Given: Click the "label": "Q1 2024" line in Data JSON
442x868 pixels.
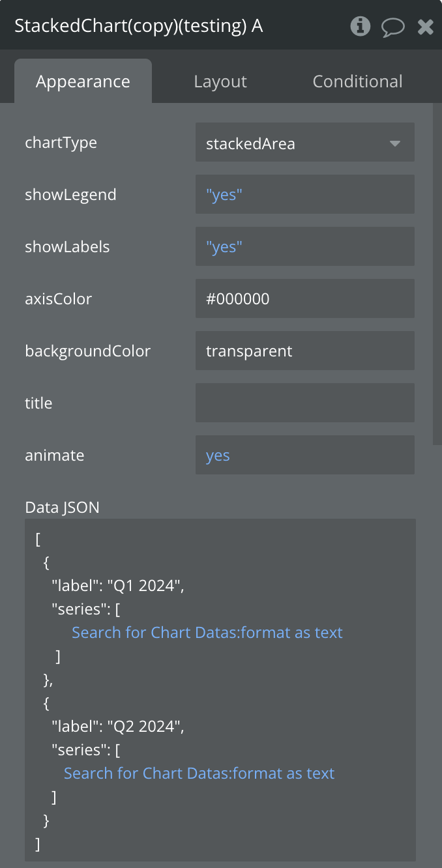Looking at the screenshot, I should click(118, 585).
